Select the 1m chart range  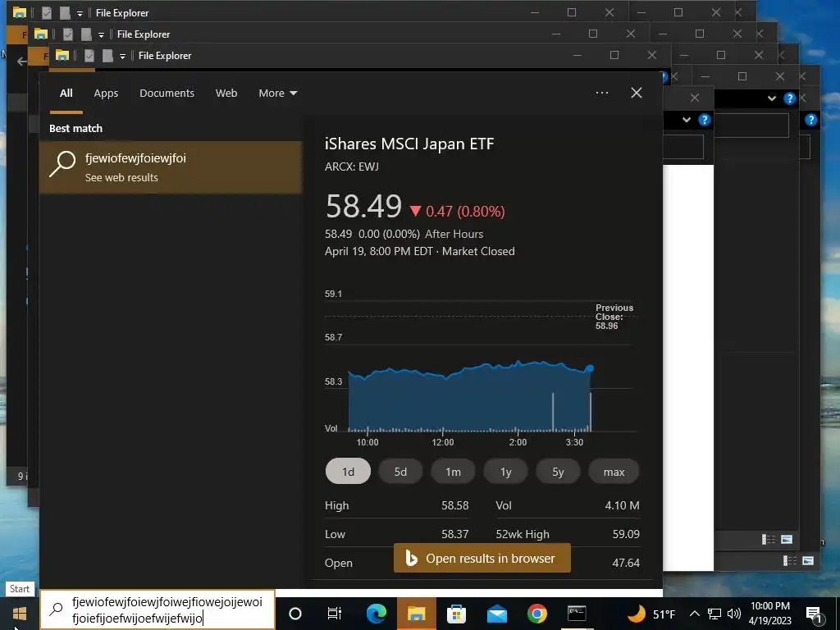(x=453, y=472)
